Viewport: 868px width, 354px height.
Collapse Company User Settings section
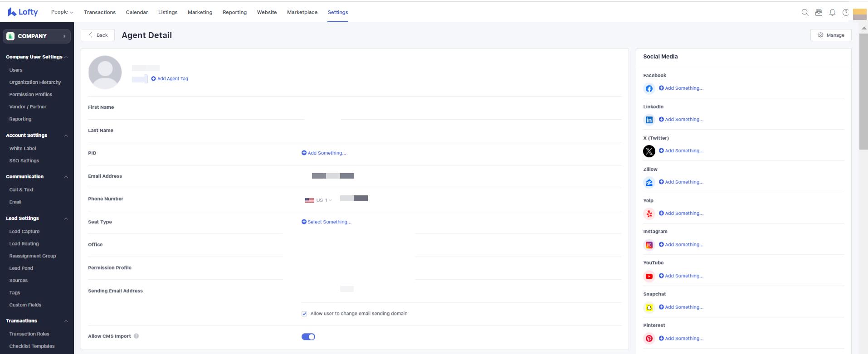pos(66,57)
